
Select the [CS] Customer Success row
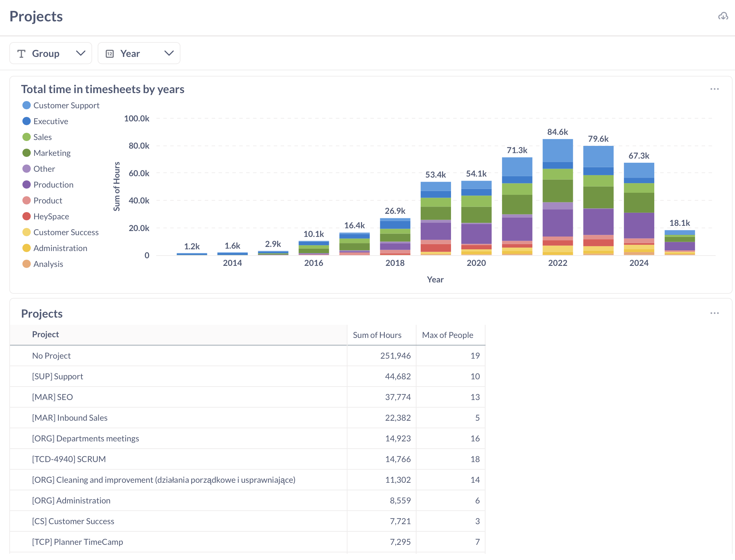(x=247, y=521)
